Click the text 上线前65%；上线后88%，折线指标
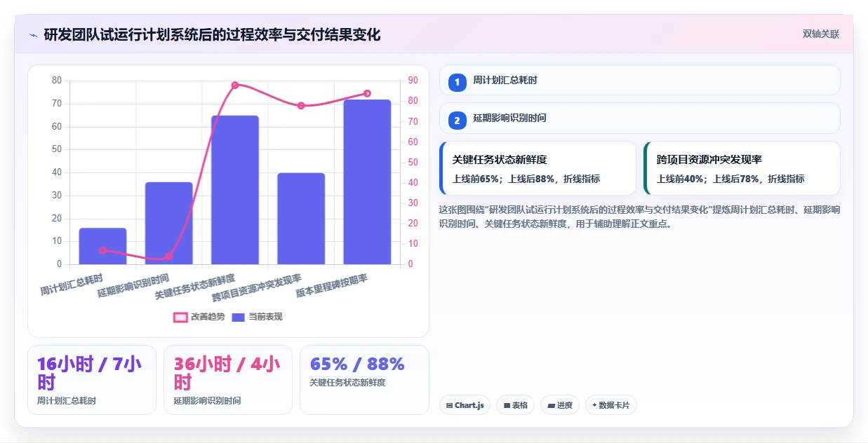 (526, 179)
